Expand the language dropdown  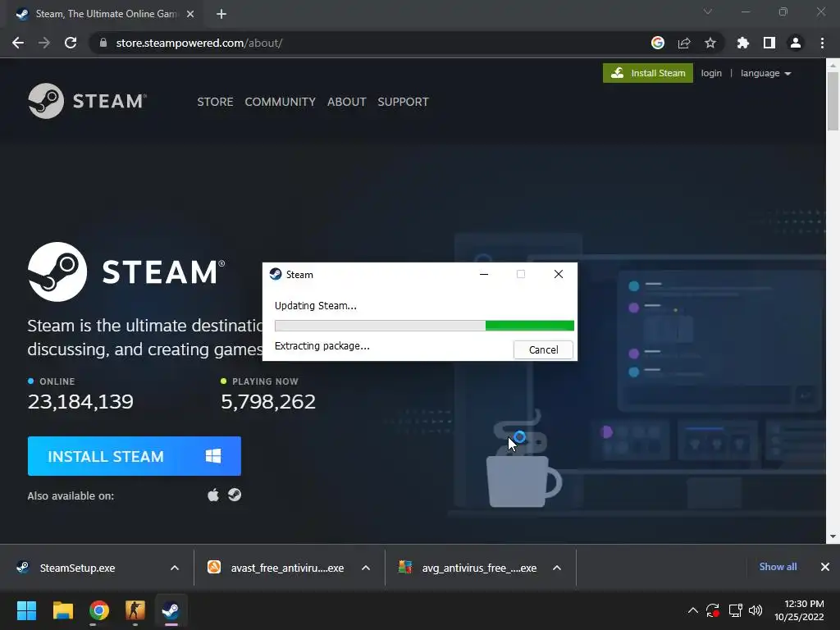[765, 73]
